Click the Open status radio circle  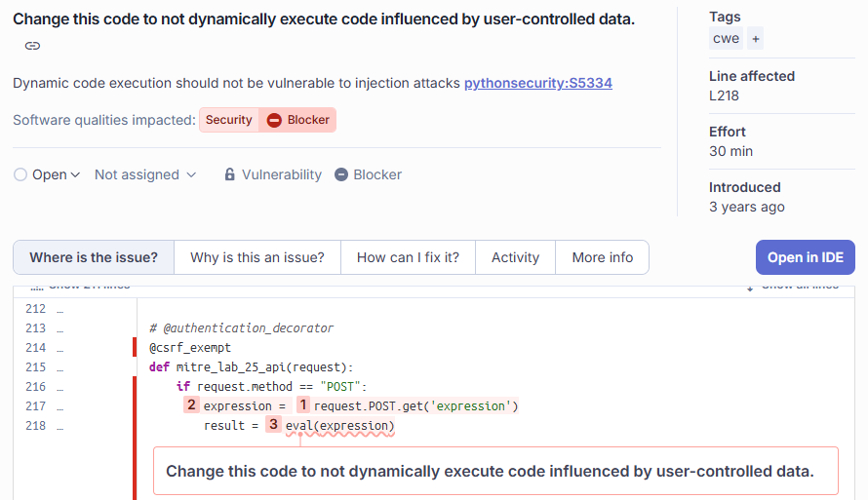click(x=20, y=174)
